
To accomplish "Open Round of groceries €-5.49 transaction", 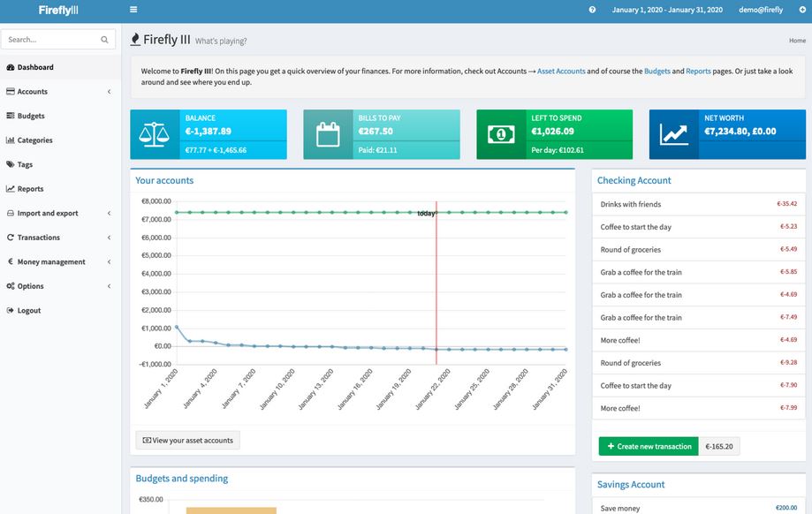I will [x=630, y=250].
